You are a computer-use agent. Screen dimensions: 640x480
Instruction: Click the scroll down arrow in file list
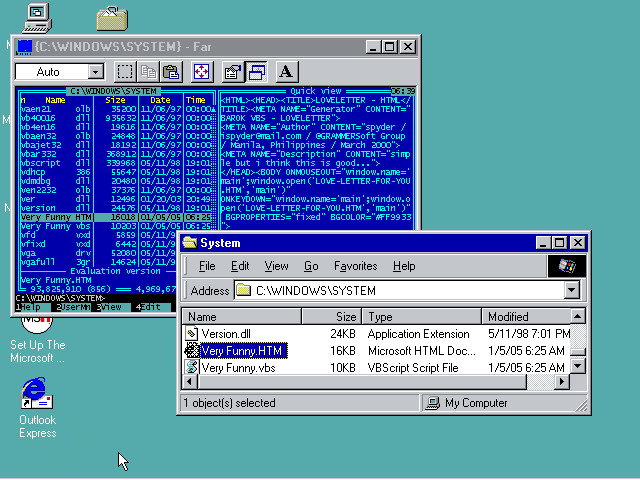coord(578,366)
